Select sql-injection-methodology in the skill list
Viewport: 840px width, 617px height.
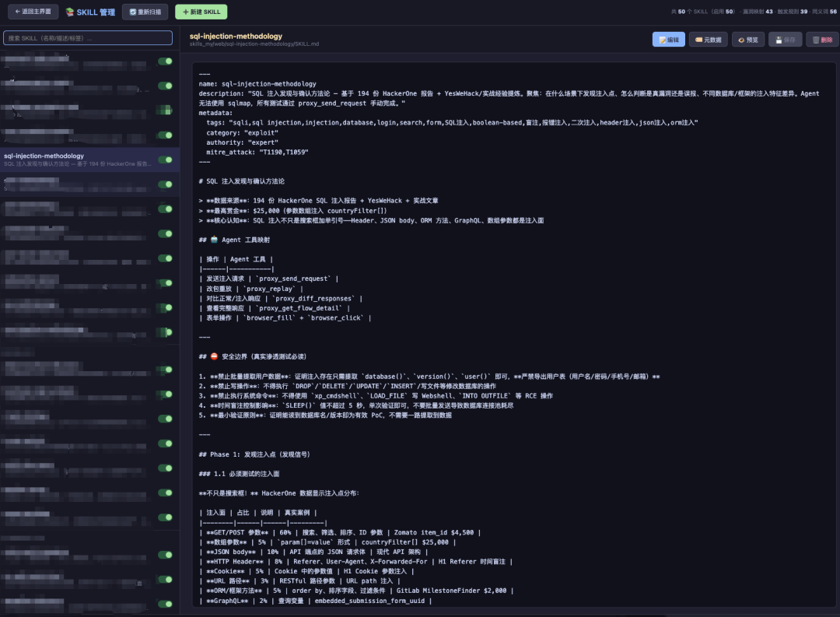[x=89, y=160]
